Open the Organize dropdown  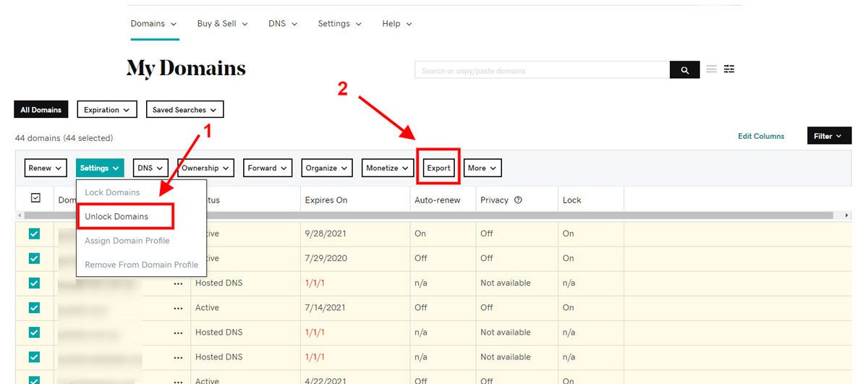click(327, 168)
